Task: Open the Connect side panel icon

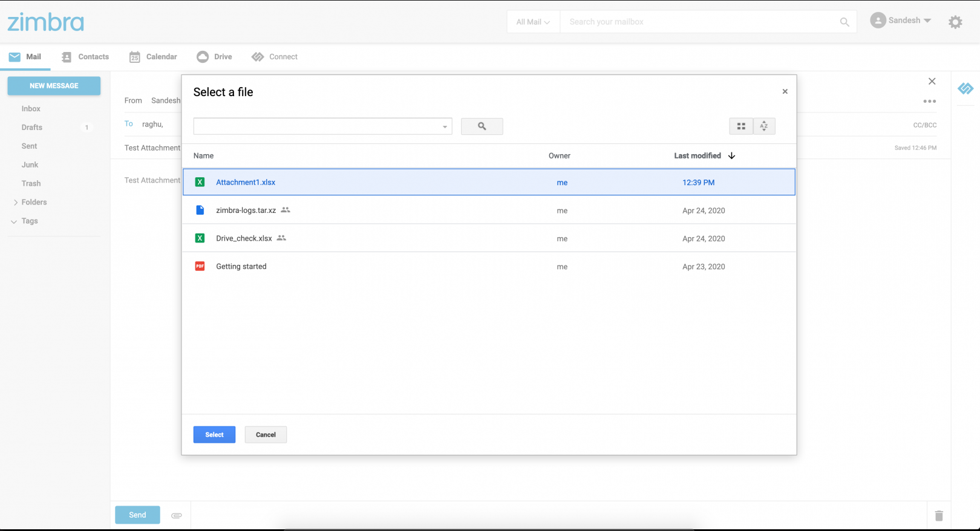Action: 965,89
